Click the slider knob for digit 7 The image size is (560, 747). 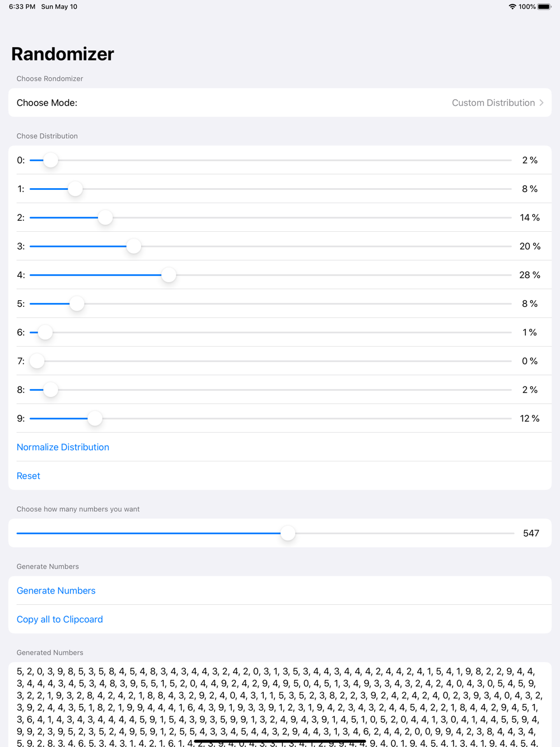[37, 361]
